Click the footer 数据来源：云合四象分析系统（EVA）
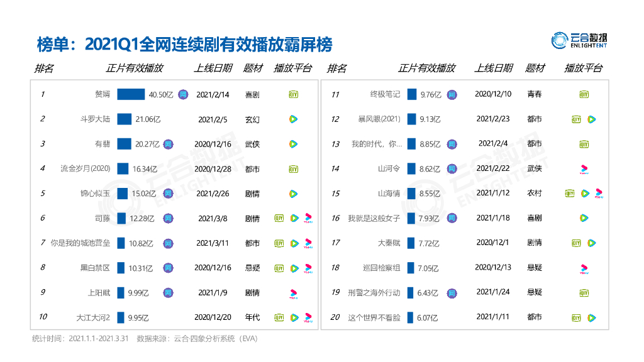This screenshot has height=362, width=644. click(x=197, y=339)
